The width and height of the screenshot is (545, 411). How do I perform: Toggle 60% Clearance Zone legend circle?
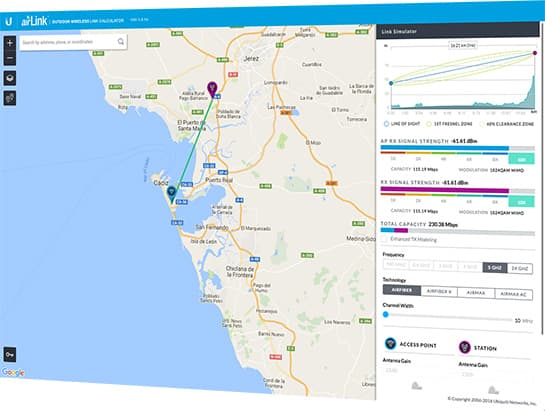(482, 124)
